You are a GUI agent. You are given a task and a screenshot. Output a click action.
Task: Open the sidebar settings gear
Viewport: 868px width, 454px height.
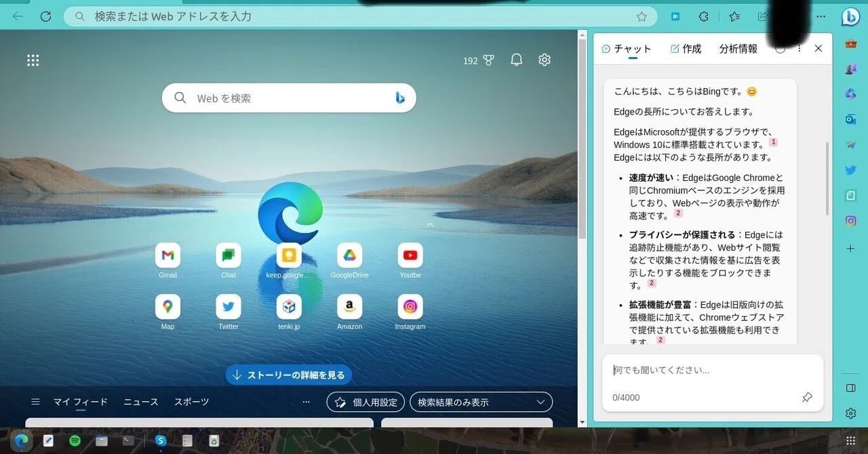(850, 413)
